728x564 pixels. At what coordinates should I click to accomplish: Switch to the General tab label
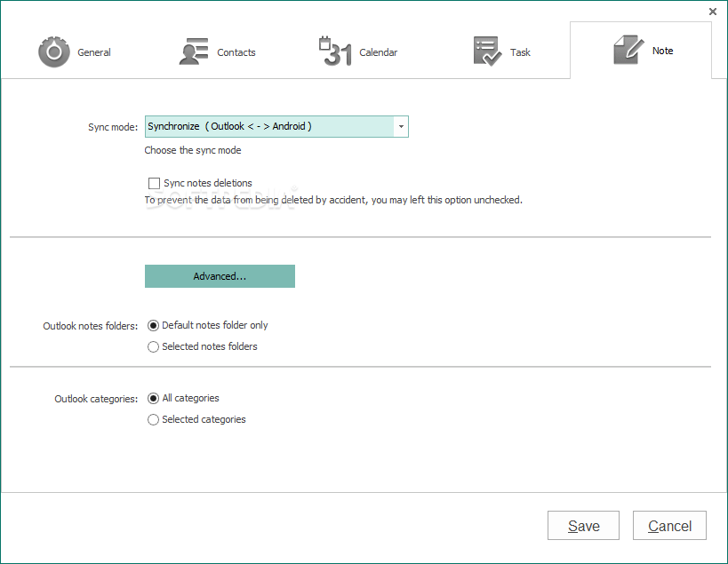coord(94,52)
